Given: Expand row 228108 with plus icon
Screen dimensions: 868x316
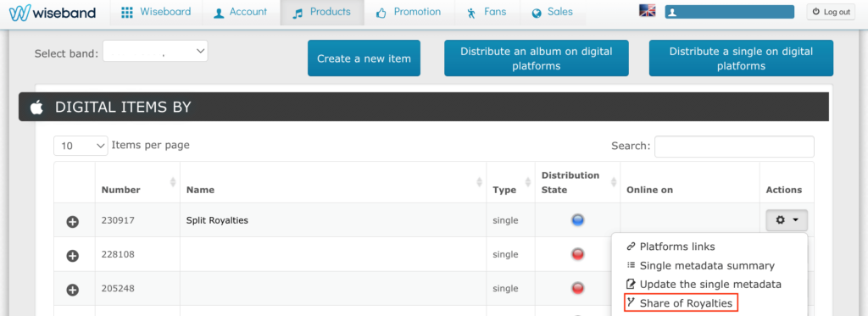Looking at the screenshot, I should [x=73, y=256].
